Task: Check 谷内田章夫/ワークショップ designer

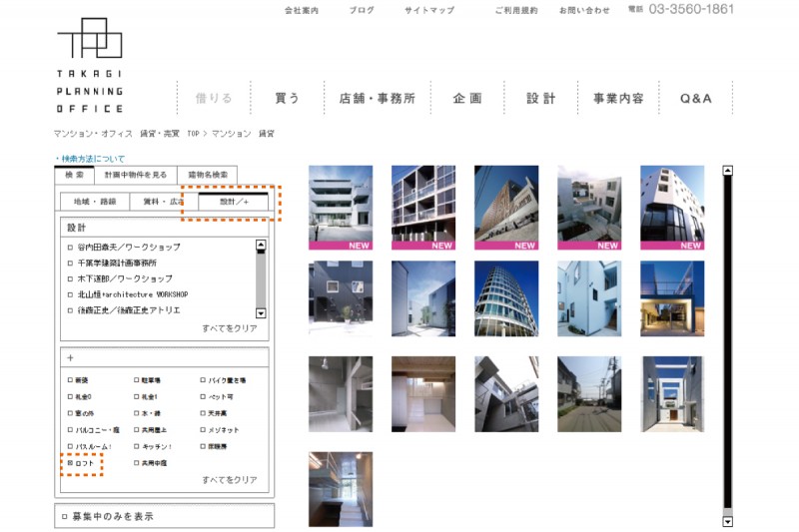Action: [70, 248]
